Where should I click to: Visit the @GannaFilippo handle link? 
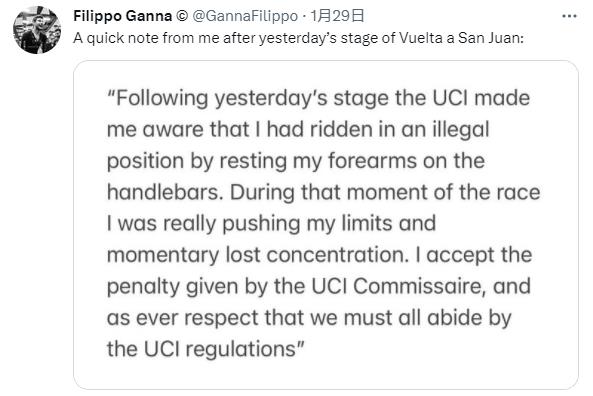click(245, 16)
